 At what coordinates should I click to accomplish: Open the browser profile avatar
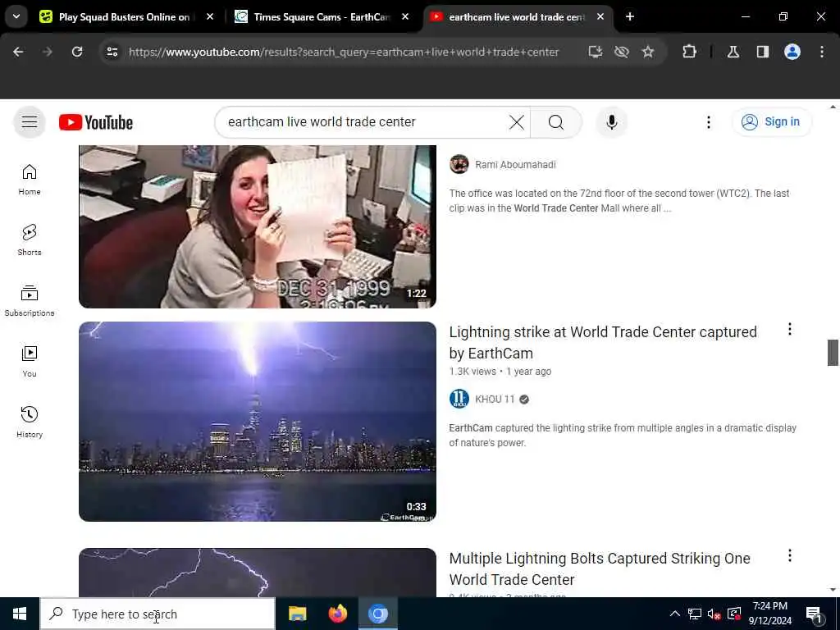[792, 52]
